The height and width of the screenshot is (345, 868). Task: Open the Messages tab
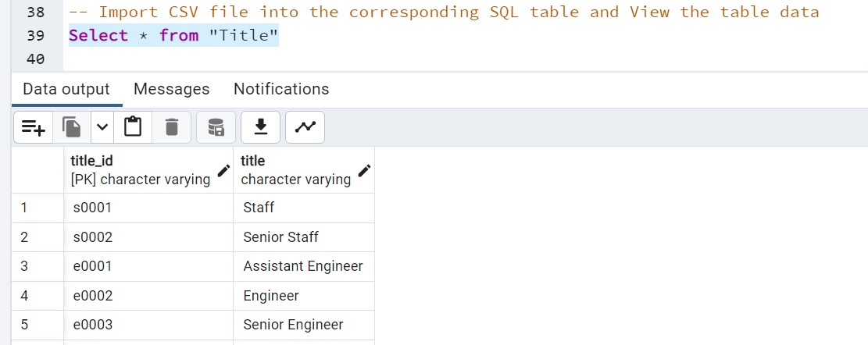pos(172,89)
